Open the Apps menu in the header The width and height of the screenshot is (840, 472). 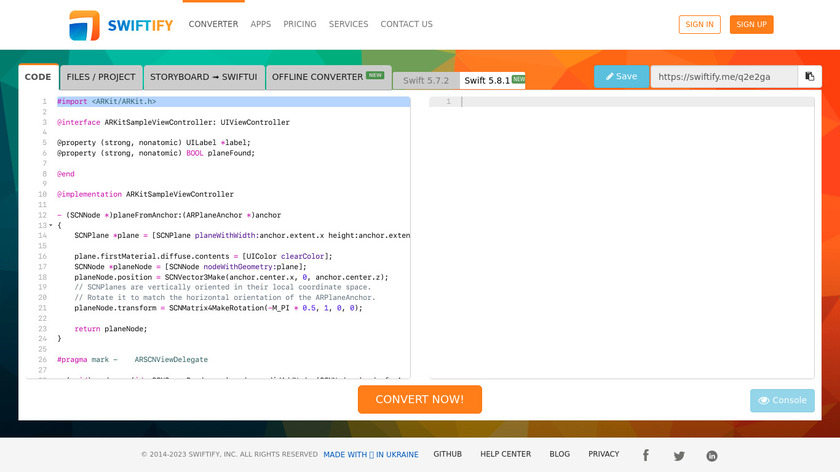[261, 24]
